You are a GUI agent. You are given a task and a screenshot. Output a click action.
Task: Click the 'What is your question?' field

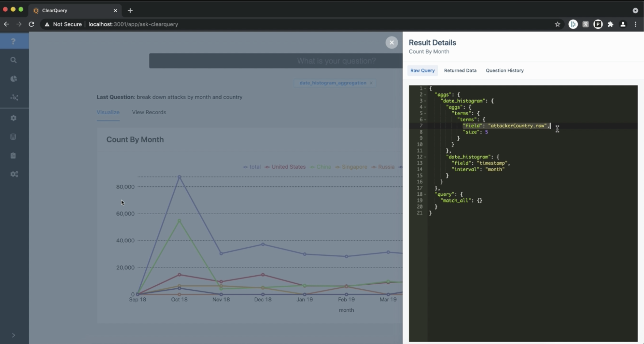tap(276, 61)
